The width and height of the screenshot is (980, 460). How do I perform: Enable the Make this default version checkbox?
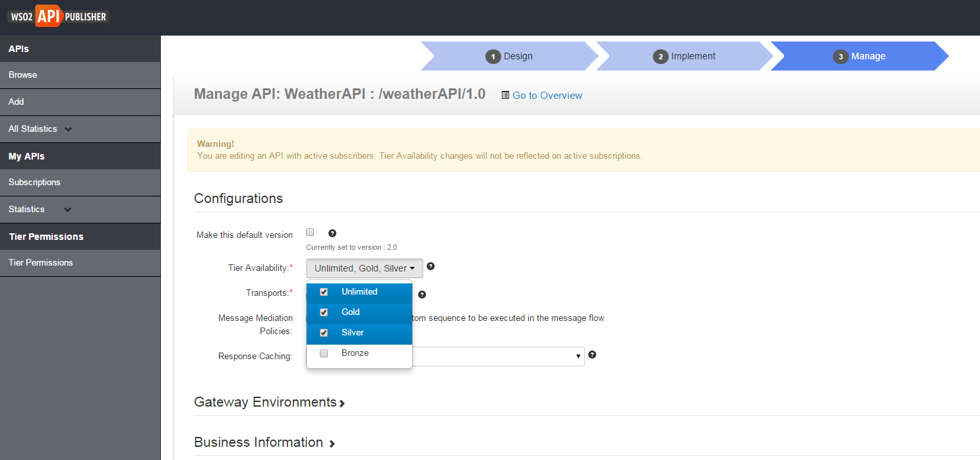(x=310, y=232)
